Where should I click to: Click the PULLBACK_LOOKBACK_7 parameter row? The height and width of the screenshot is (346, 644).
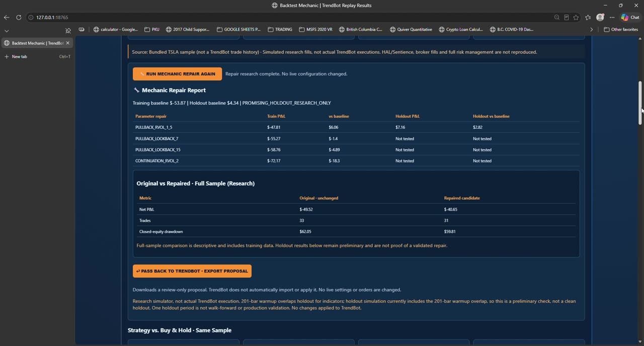(356, 138)
